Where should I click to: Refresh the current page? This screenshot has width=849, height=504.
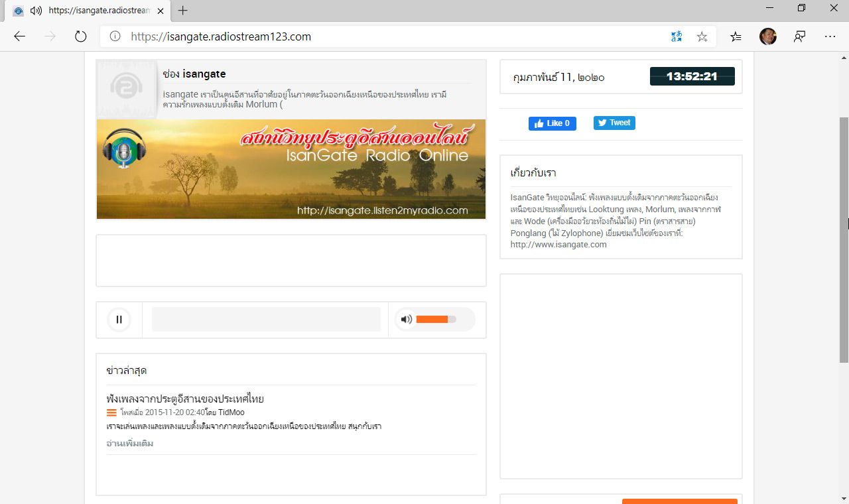80,36
